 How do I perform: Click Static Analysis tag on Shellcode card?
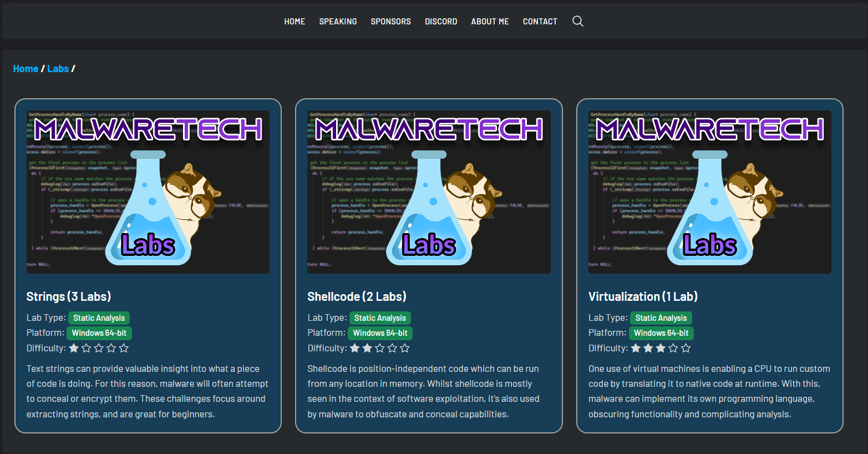[x=380, y=318]
